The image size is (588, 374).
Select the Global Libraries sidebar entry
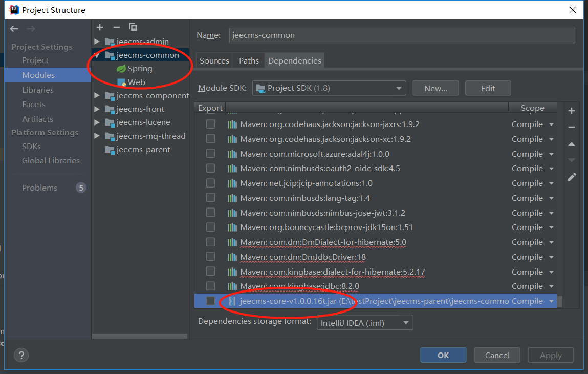pos(51,161)
